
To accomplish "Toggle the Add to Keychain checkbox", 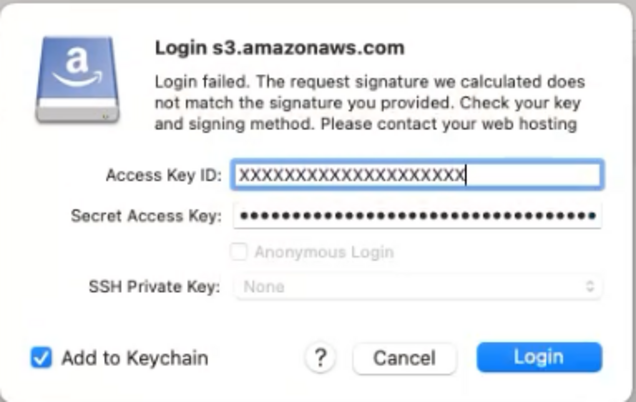I will coord(42,357).
